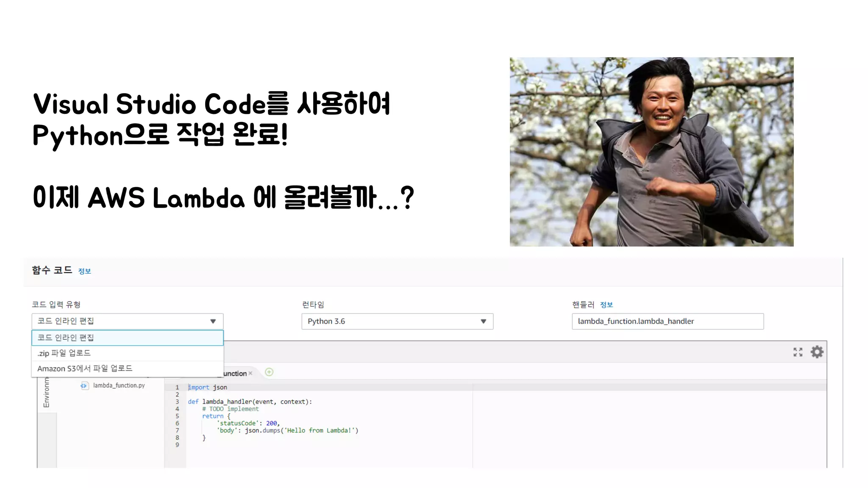Viewport: 868px width, 488px height.
Task: Toggle fullscreen mode of code editor
Action: coord(798,352)
